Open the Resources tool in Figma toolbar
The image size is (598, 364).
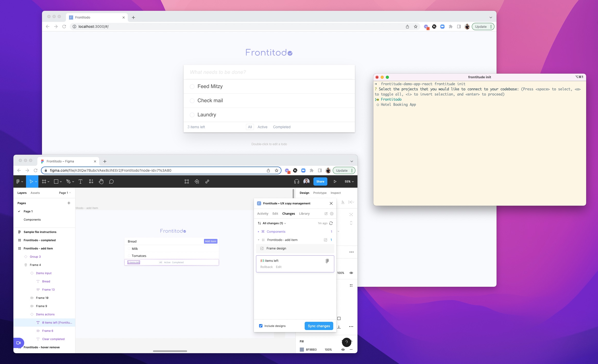click(91, 181)
